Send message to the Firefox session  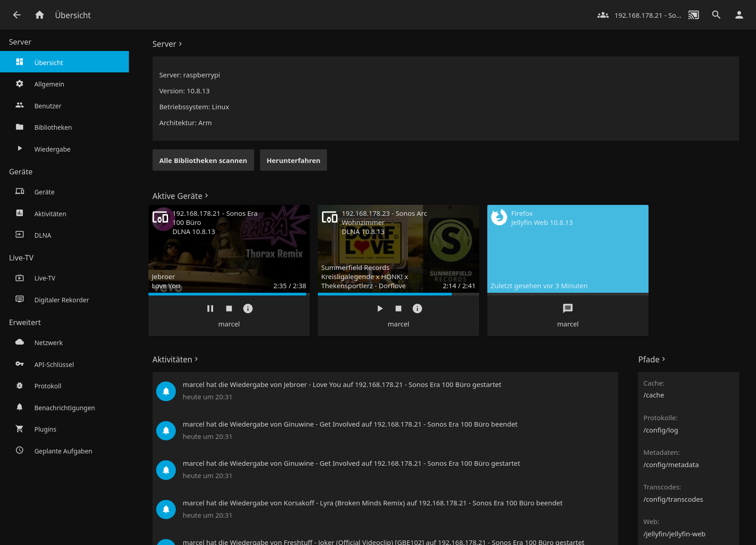[x=567, y=309]
